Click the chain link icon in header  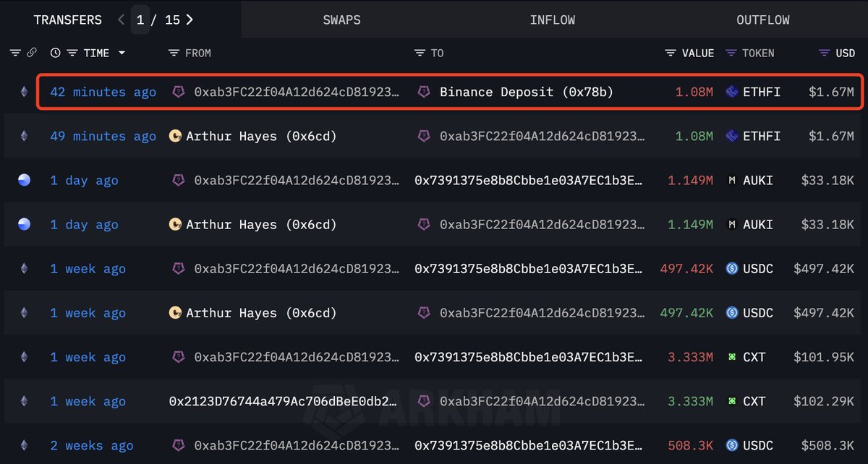point(32,53)
